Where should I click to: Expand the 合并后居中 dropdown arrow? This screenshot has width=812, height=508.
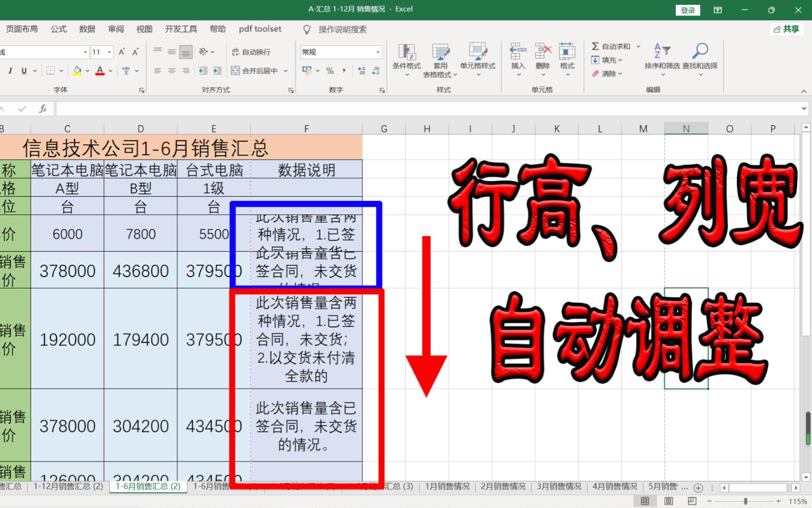(286, 71)
